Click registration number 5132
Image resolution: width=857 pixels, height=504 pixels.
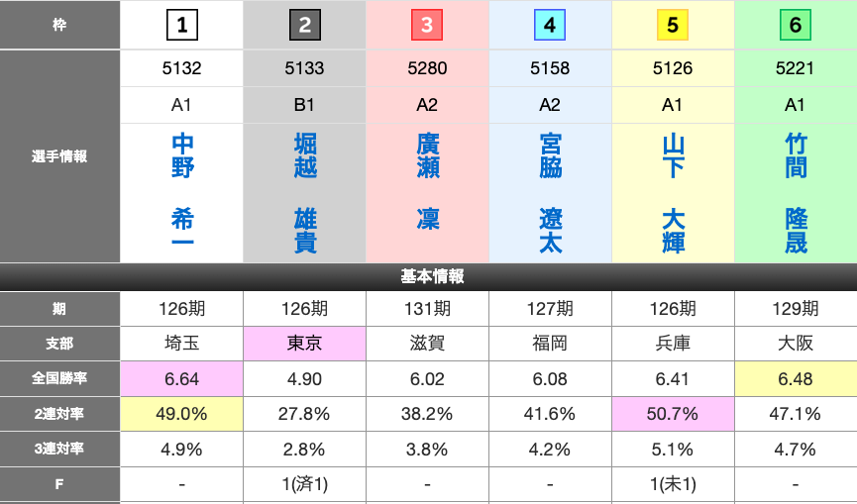point(182,69)
